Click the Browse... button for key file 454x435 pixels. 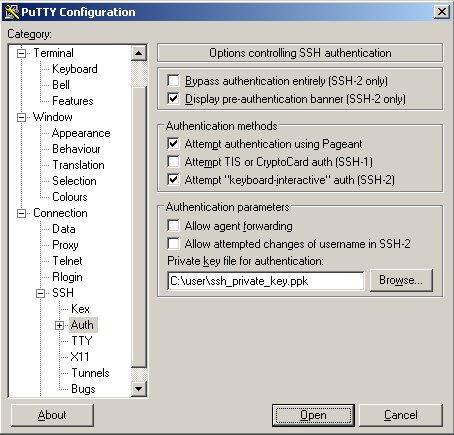(401, 280)
